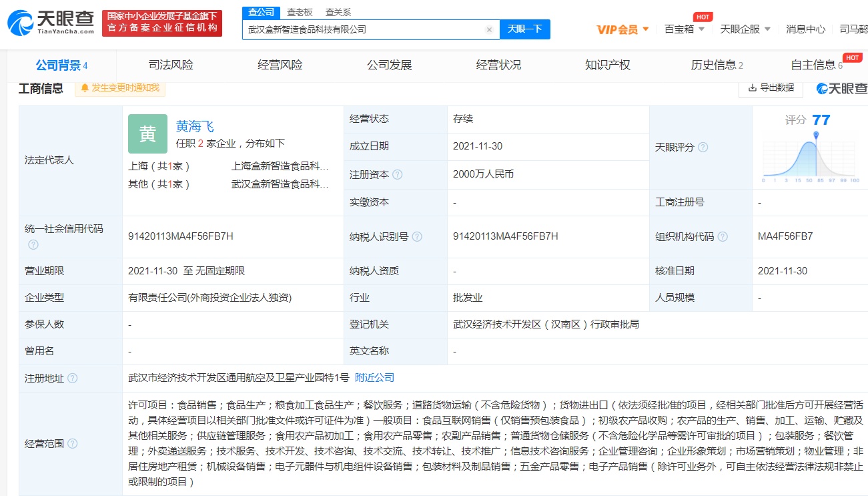Open 消息中心
868x496 pixels.
point(805,29)
